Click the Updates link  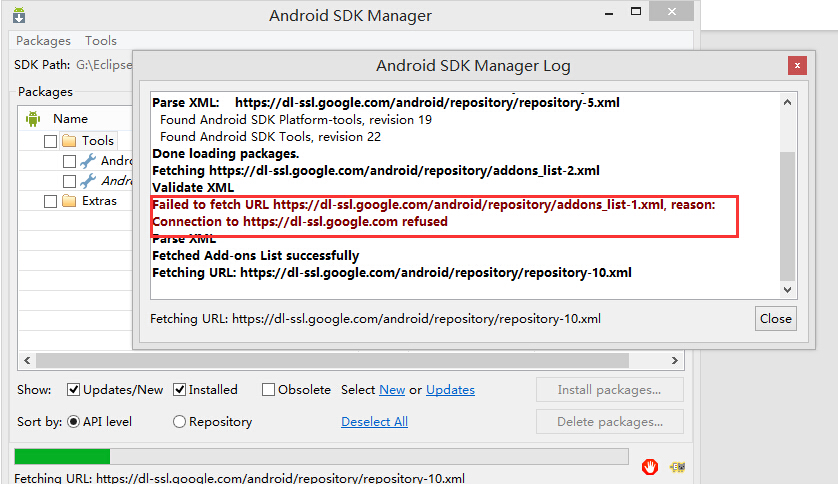tap(450, 390)
